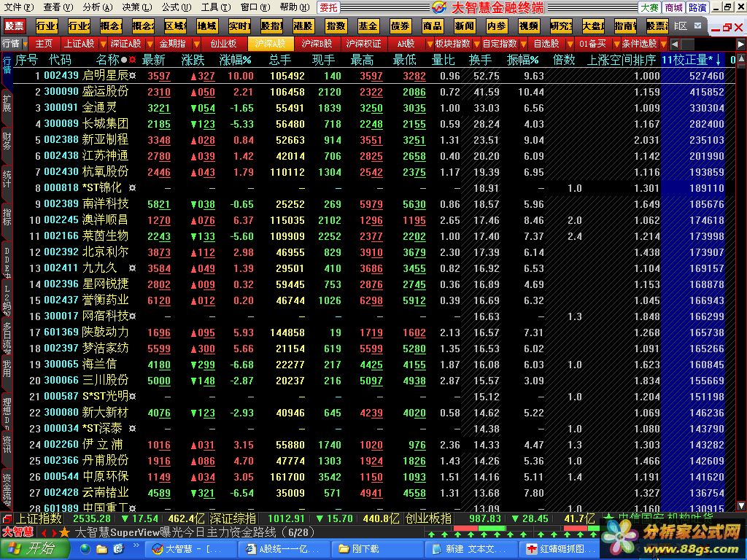
Task: Open the 新建 文本文 taskbar item
Action: click(469, 549)
